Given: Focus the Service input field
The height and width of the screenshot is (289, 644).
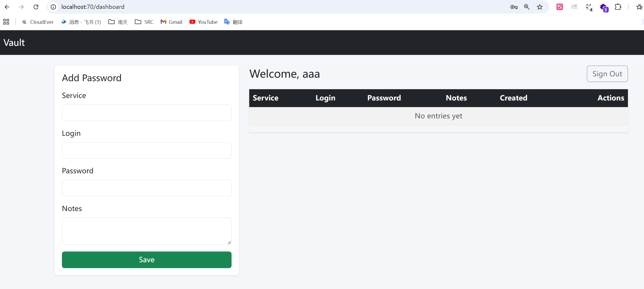Looking at the screenshot, I should (147, 113).
